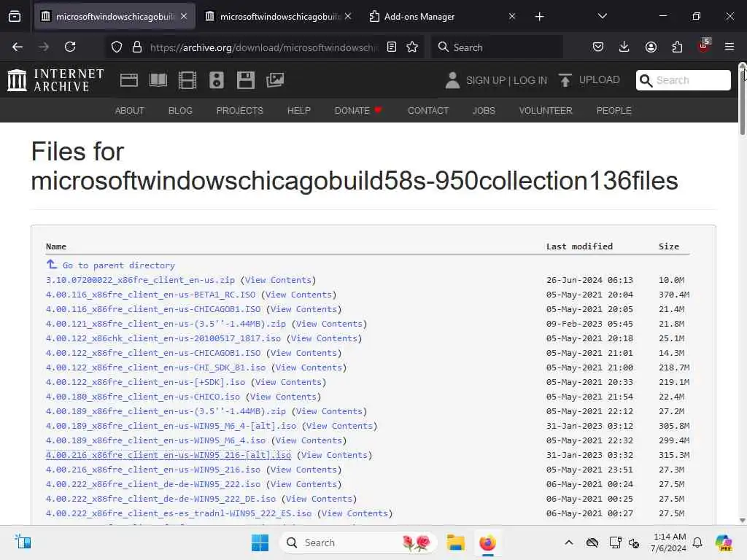Open 4.00.116 BETA1_RC.ISO file link
The height and width of the screenshot is (560, 747).
150,295
